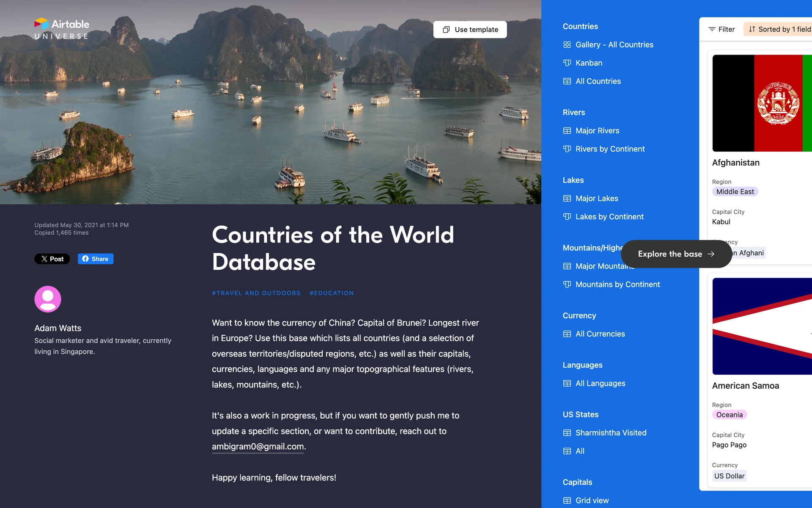
Task: Select the Major Lakes grid view
Action: pyautogui.click(x=596, y=198)
